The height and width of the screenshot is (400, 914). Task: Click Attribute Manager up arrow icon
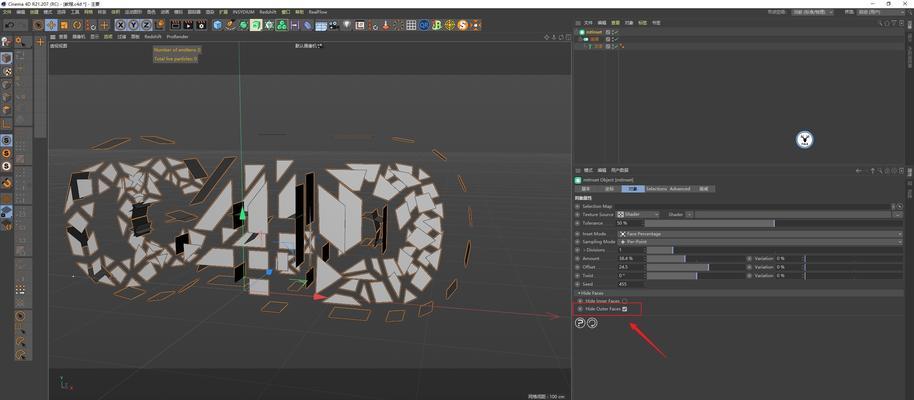[x=873, y=171]
